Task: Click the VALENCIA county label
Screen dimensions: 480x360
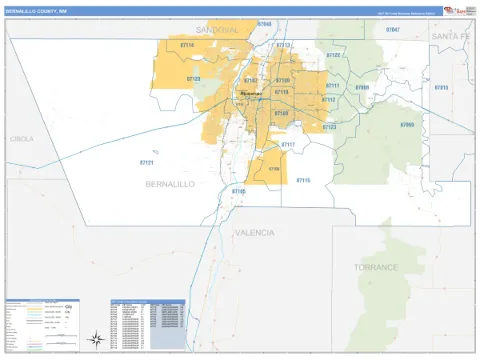Action: coord(255,233)
